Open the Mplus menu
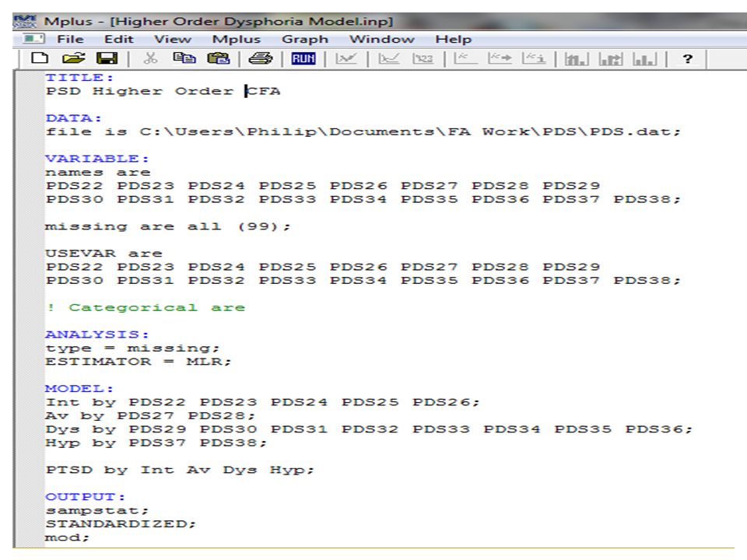This screenshot has height=560, width=747. (237, 39)
